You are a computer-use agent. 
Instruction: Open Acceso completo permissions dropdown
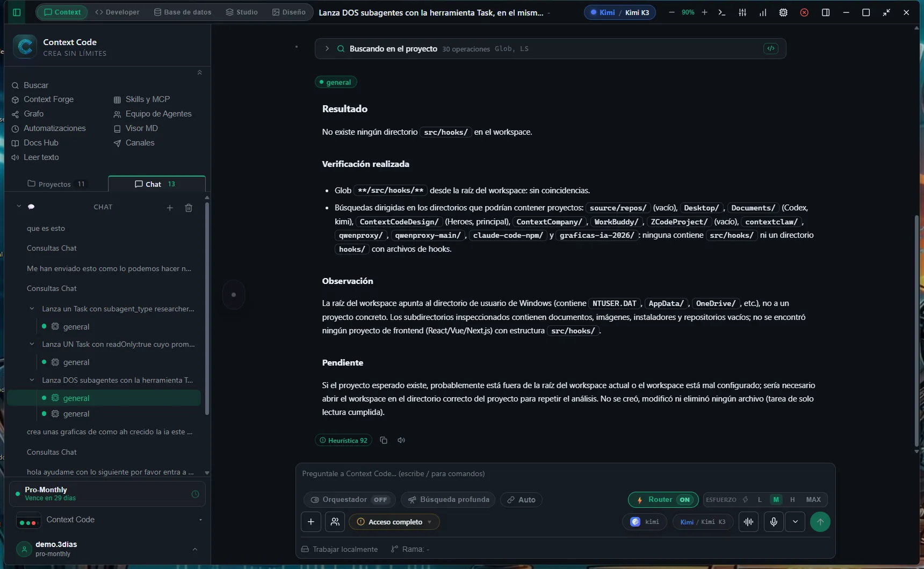(394, 522)
